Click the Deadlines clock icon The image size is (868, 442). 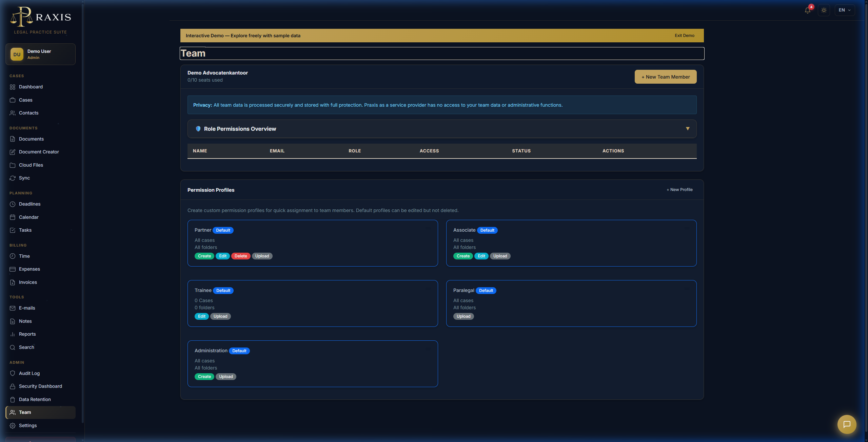point(13,204)
